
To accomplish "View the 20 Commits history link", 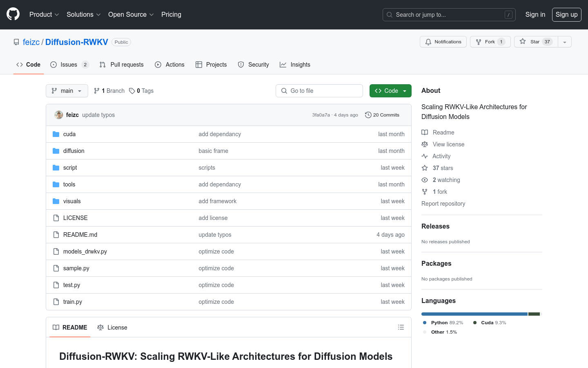I will point(382,115).
